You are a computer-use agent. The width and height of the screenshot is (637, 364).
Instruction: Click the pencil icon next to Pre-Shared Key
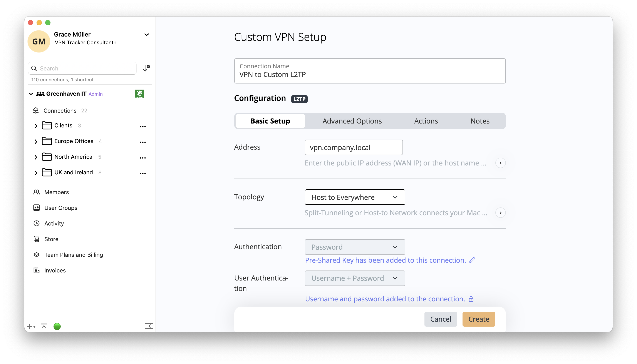tap(472, 260)
